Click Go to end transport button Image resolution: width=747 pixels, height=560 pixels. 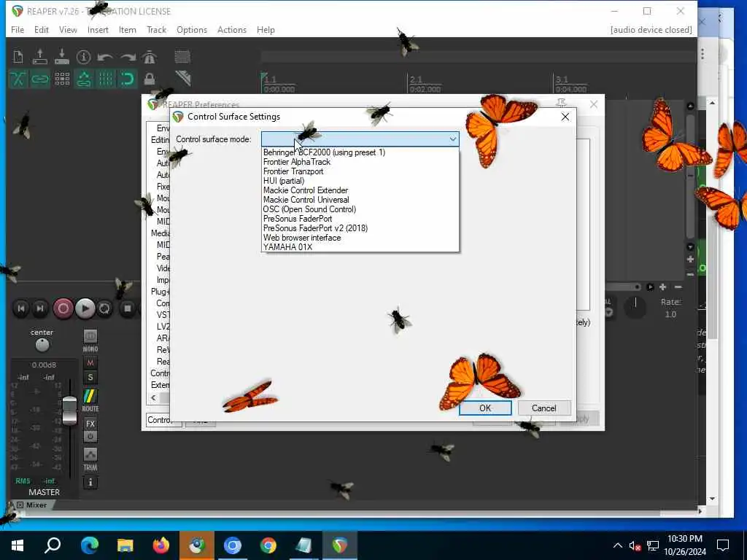[40, 308]
